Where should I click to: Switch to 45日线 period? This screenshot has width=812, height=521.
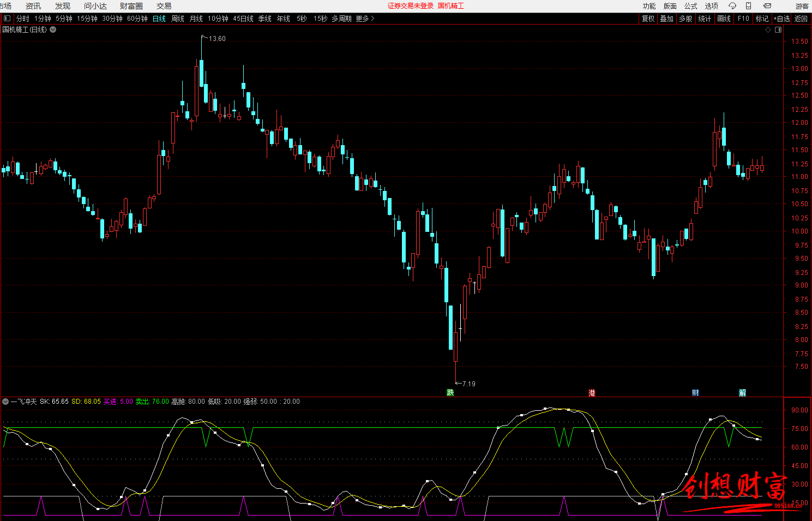[x=243, y=19]
